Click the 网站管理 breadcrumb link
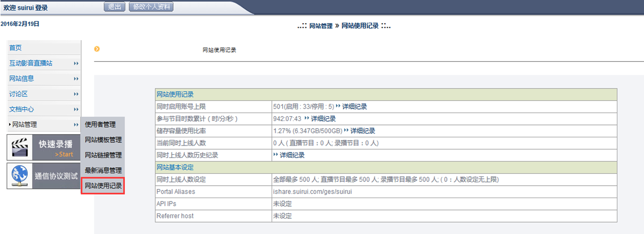Viewport: 644px width, 234px height. pos(321,26)
